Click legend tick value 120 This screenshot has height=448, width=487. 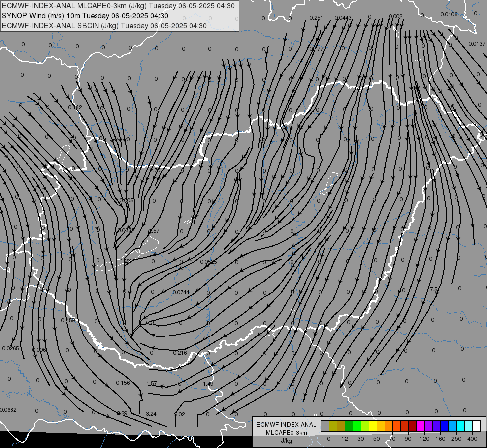(x=424, y=439)
